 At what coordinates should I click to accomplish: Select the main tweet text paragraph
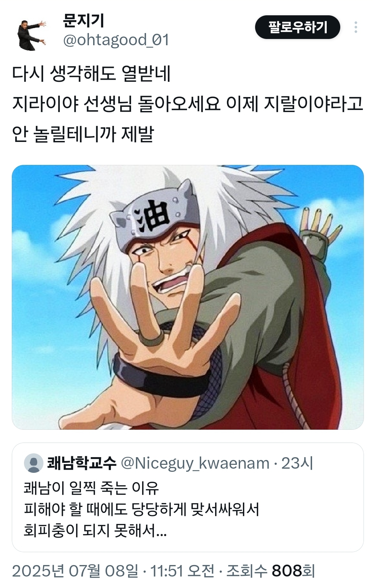coord(188,104)
